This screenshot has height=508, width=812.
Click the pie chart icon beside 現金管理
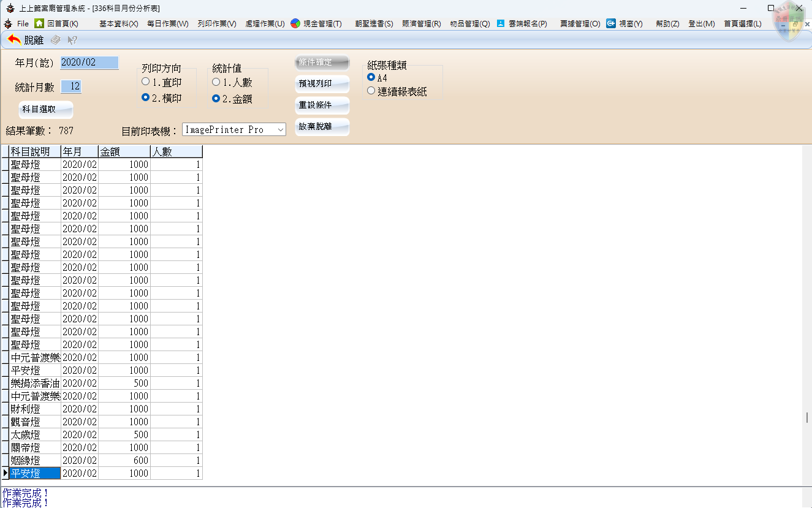pyautogui.click(x=295, y=23)
